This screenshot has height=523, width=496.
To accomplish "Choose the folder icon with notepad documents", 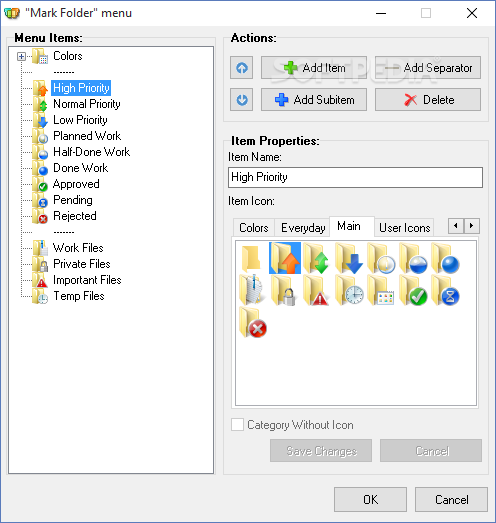I will point(251,290).
